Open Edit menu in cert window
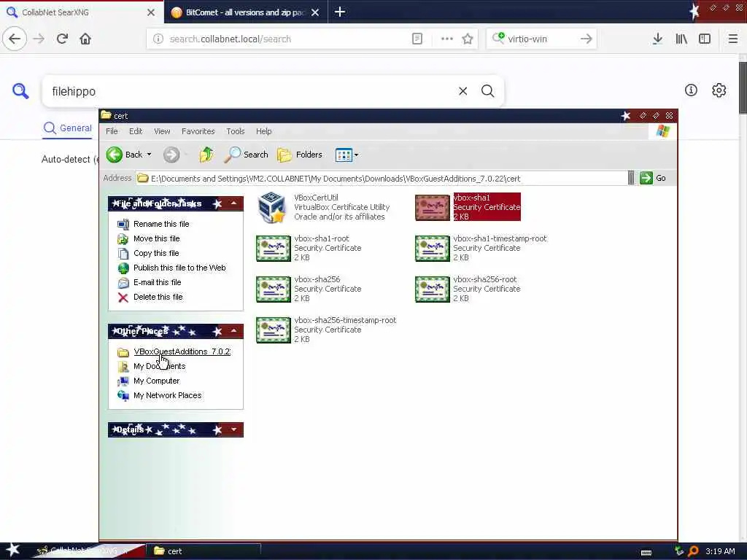Screen dimensions: 747x560 coord(136,131)
